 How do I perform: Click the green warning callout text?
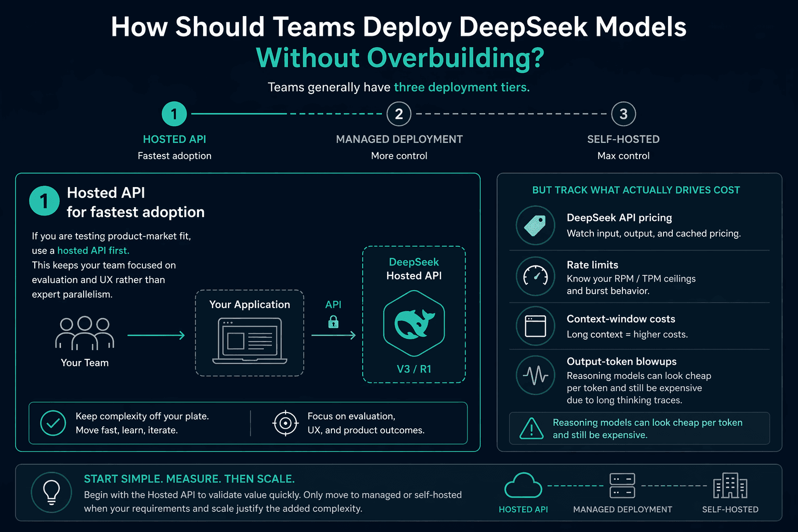click(647, 429)
